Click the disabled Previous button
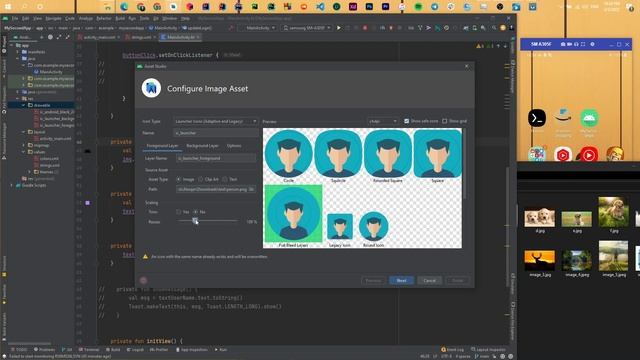Screen dimensions: 640x360 pyautogui.click(x=373, y=280)
